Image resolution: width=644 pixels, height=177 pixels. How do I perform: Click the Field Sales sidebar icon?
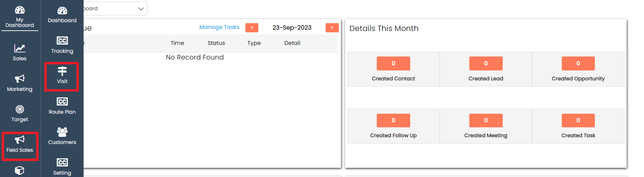tap(19, 140)
